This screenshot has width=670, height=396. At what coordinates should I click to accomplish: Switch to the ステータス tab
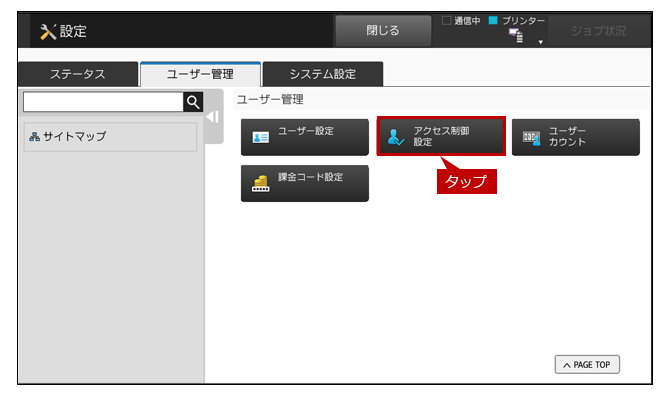point(78,74)
